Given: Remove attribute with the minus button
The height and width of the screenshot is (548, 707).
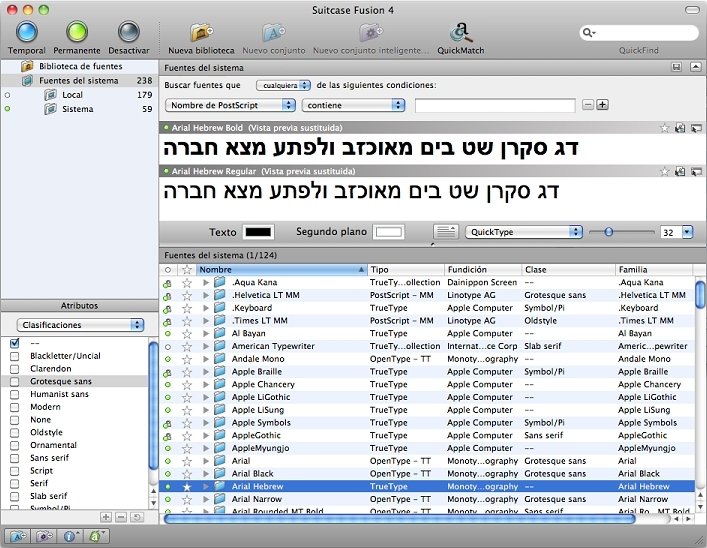Looking at the screenshot, I should coord(121,517).
